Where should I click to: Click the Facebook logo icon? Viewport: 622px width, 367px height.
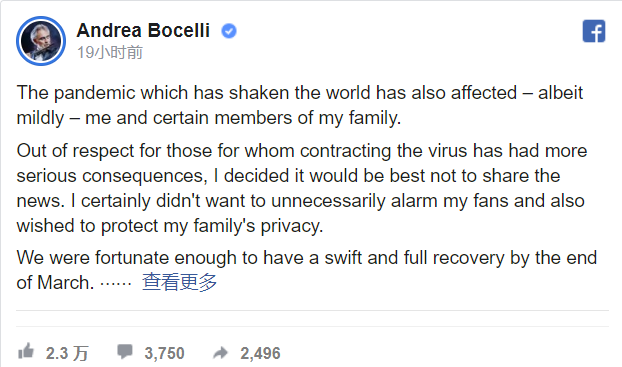(x=593, y=31)
